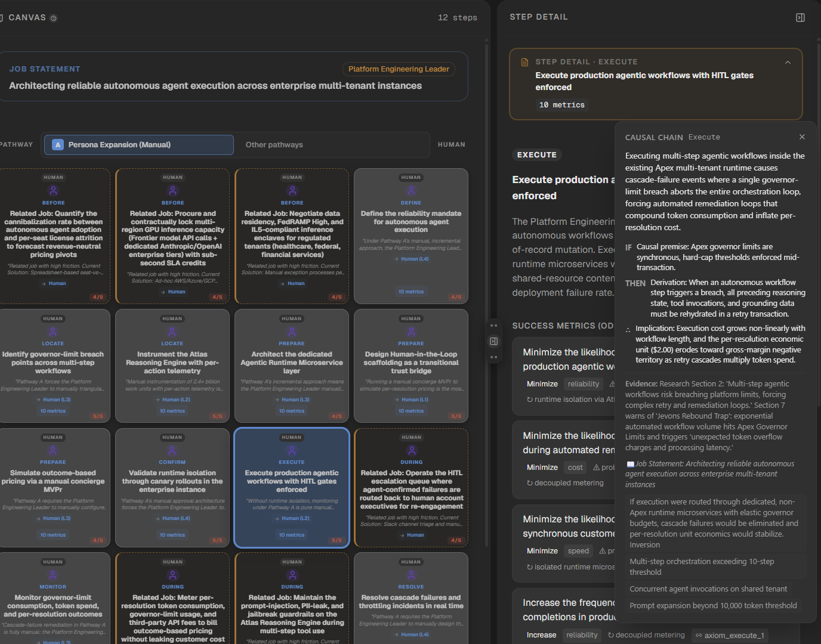Screen dimensions: 821x644
Task: Click the book icon before Job Statement citation
Action: pos(630,464)
